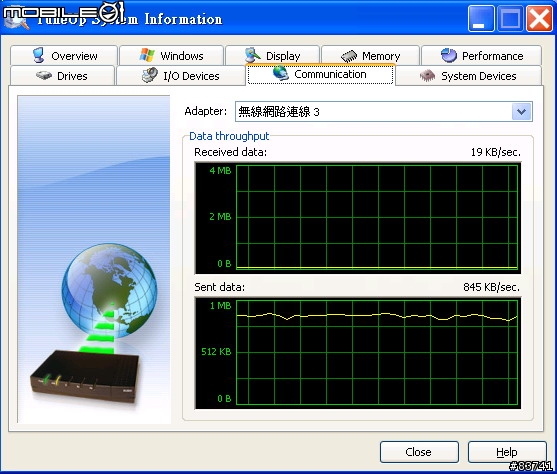The image size is (557, 474).
Task: Select the Communication tab
Action: tap(320, 74)
